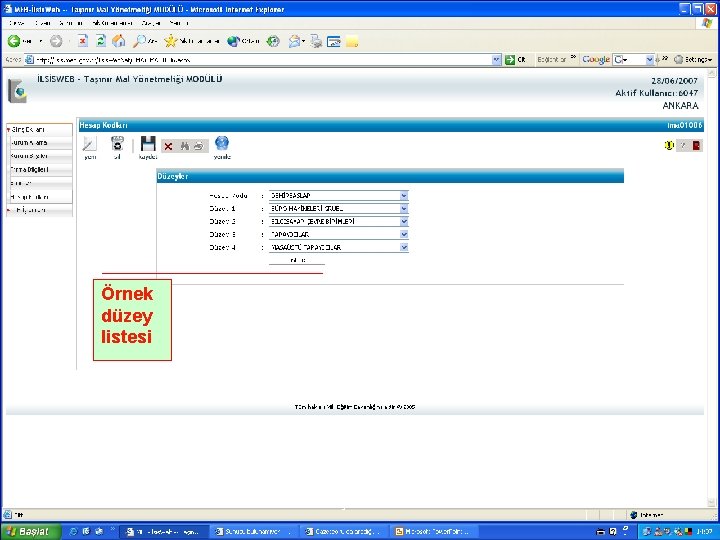Screen dimensions: 720x540
Task: Open the Dosya menu in the menu bar
Action: click(17, 23)
